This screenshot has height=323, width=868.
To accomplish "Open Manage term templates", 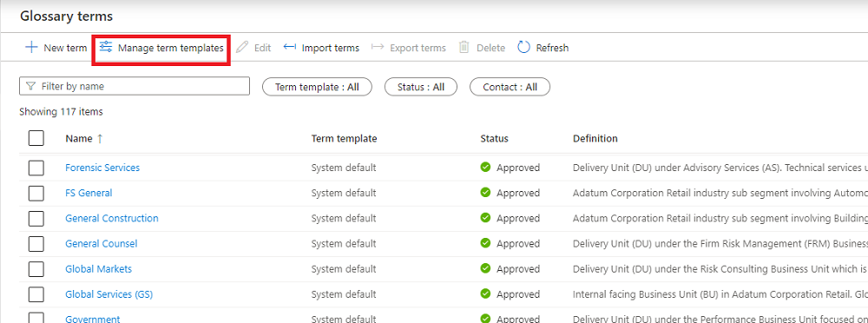I will click(161, 48).
